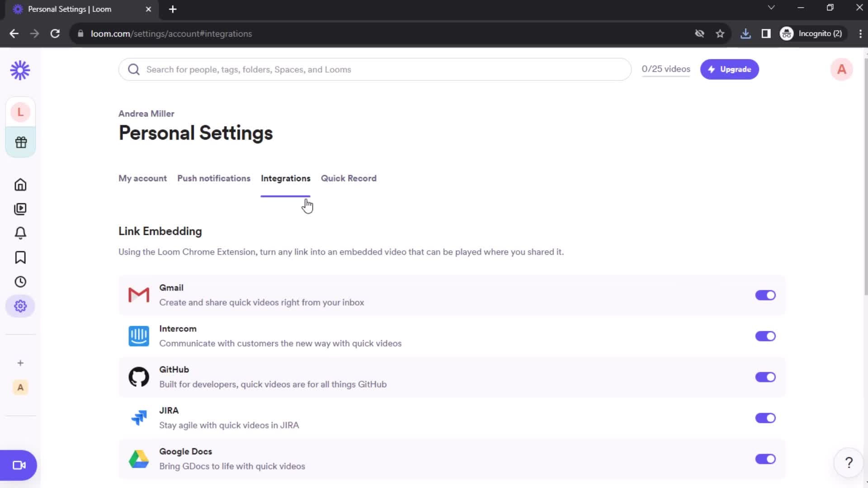The width and height of the screenshot is (868, 488).
Task: Start recording with the camera button
Action: (19, 465)
